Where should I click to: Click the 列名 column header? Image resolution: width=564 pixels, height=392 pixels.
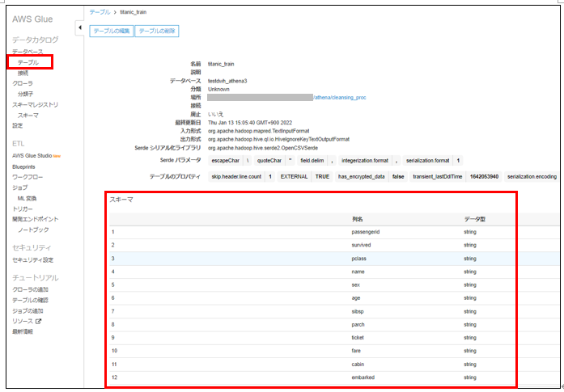tap(357, 219)
